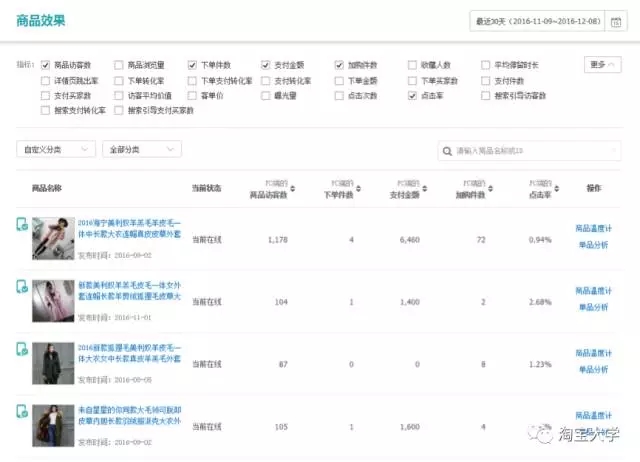Image resolution: width=640 pixels, height=462 pixels.
Task: Check the 详情页跳出率 indicator
Action: coord(45,81)
